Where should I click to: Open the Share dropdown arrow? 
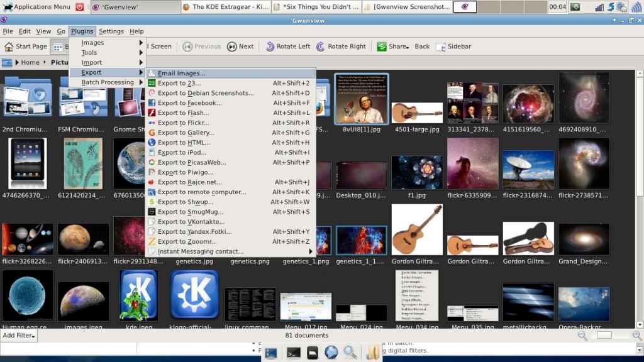408,48
